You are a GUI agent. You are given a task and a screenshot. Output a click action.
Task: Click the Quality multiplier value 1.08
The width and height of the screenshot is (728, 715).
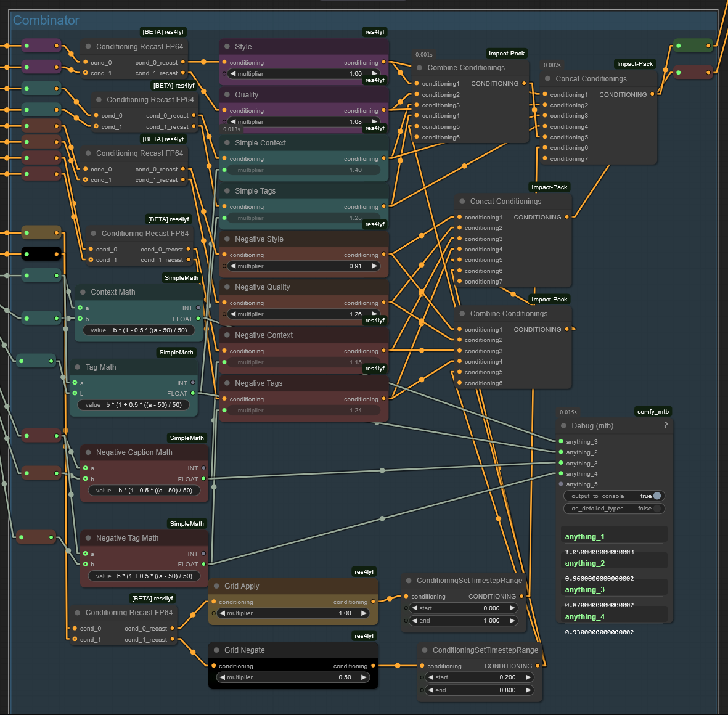pyautogui.click(x=355, y=122)
